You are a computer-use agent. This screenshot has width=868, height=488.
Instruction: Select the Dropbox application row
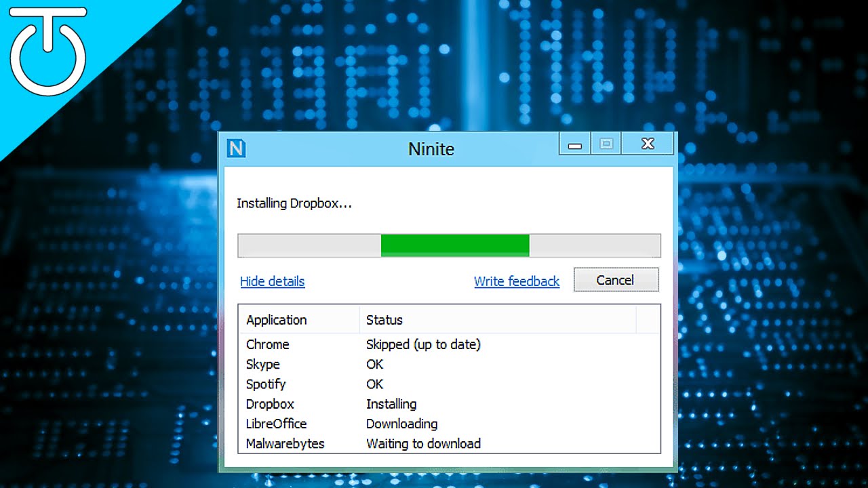pos(450,404)
